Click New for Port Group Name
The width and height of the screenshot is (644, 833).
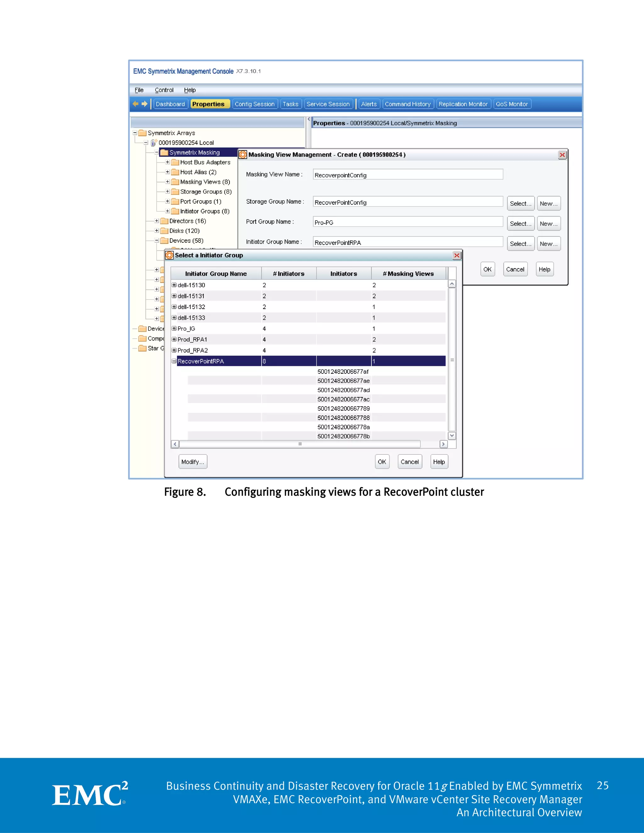pos(549,223)
